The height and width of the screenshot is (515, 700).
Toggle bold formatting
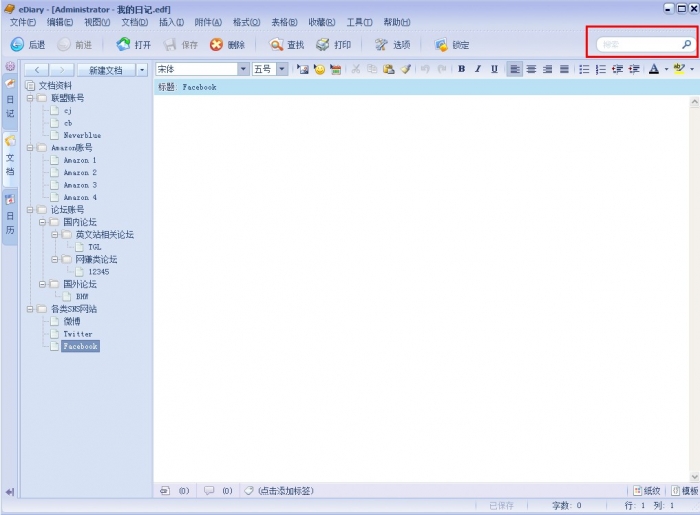[461, 69]
